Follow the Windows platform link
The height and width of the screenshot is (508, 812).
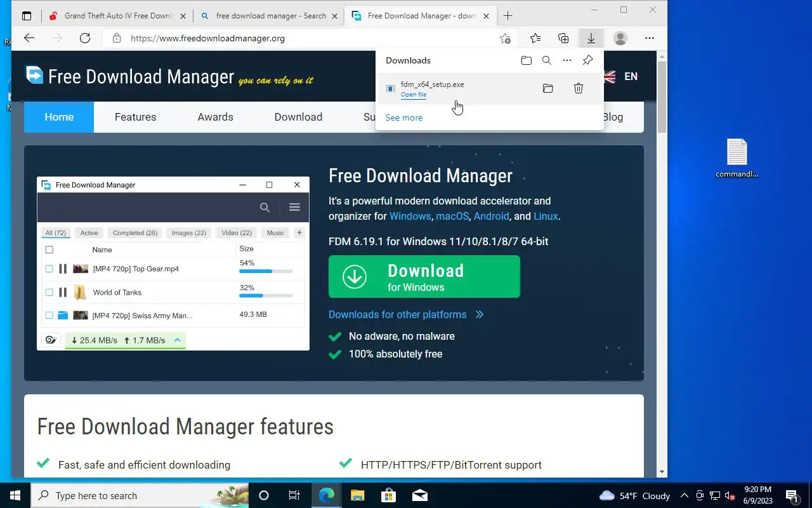point(410,216)
